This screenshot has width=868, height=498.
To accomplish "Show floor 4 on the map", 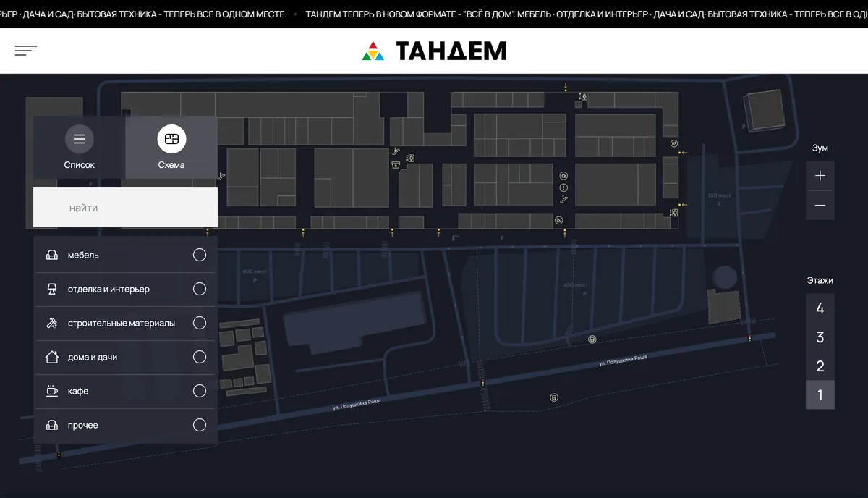I will (820, 308).
